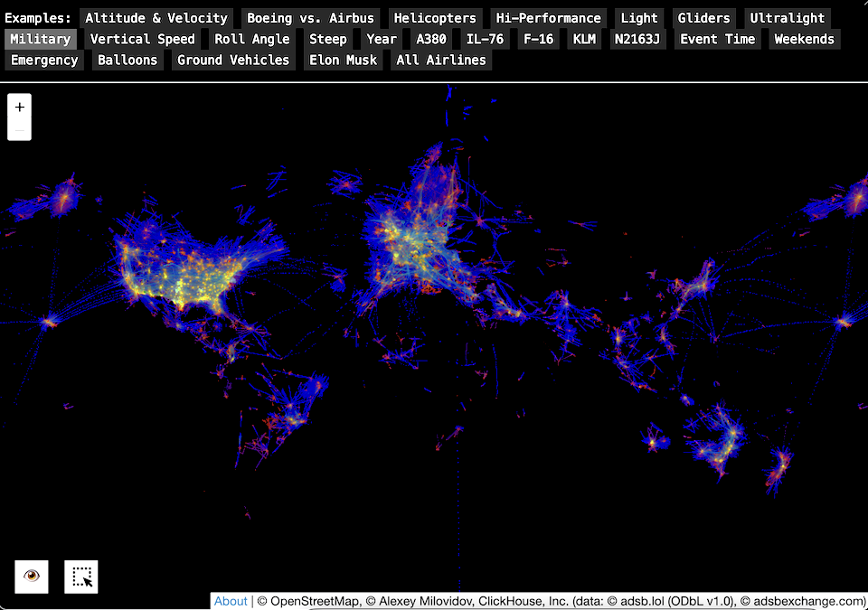Show the N2163J example

tap(637, 39)
